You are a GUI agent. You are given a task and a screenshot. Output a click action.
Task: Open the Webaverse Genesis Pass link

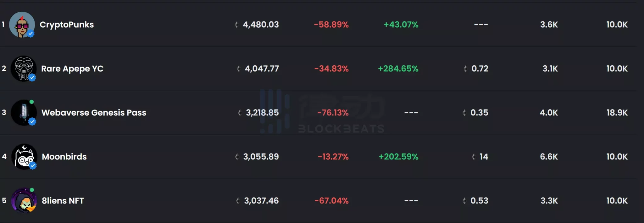pos(94,112)
